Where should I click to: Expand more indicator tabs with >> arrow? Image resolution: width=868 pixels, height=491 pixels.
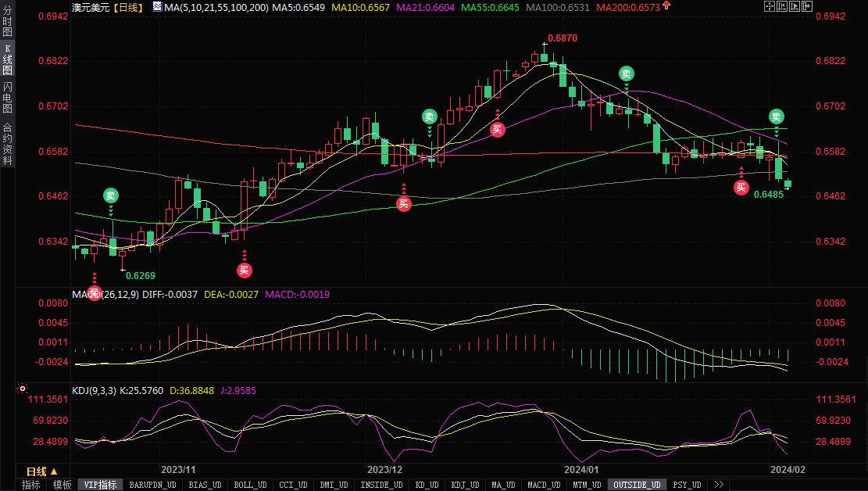click(718, 485)
